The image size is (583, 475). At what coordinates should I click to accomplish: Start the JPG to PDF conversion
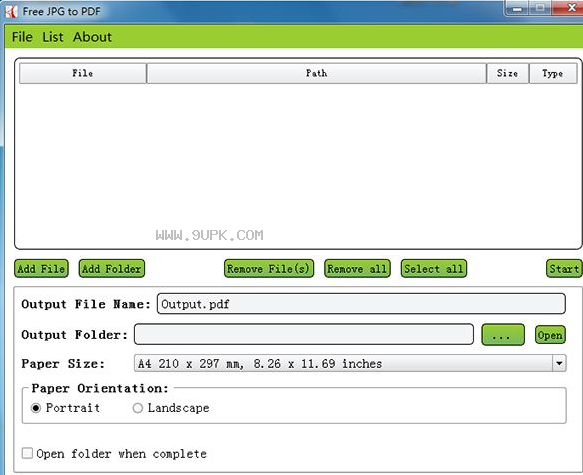click(x=564, y=268)
